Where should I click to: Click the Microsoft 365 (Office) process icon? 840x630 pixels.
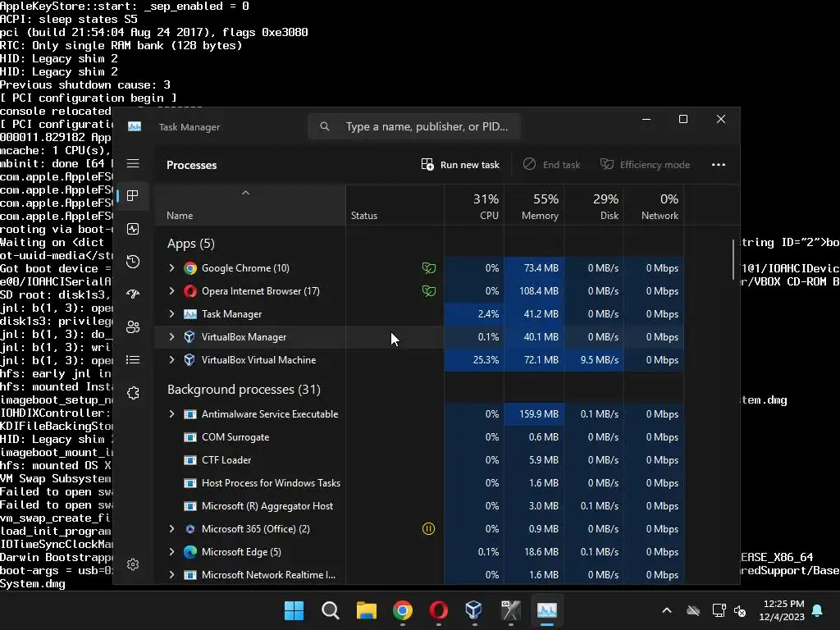point(189,529)
